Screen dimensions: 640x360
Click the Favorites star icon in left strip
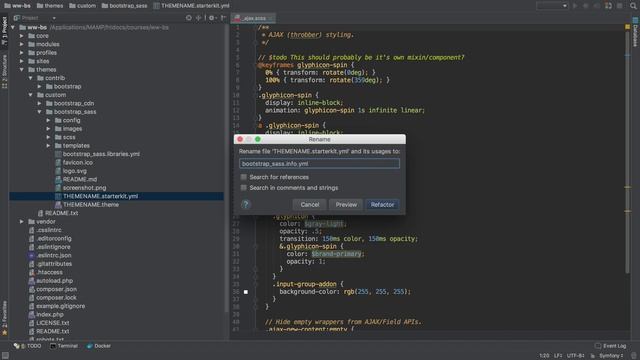pos(4,333)
